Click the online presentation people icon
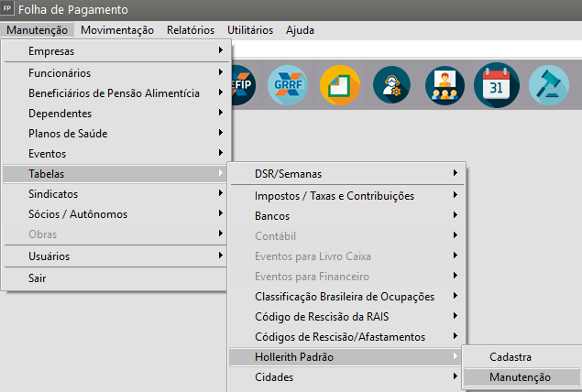The height and width of the screenshot is (392, 582). coord(445,85)
